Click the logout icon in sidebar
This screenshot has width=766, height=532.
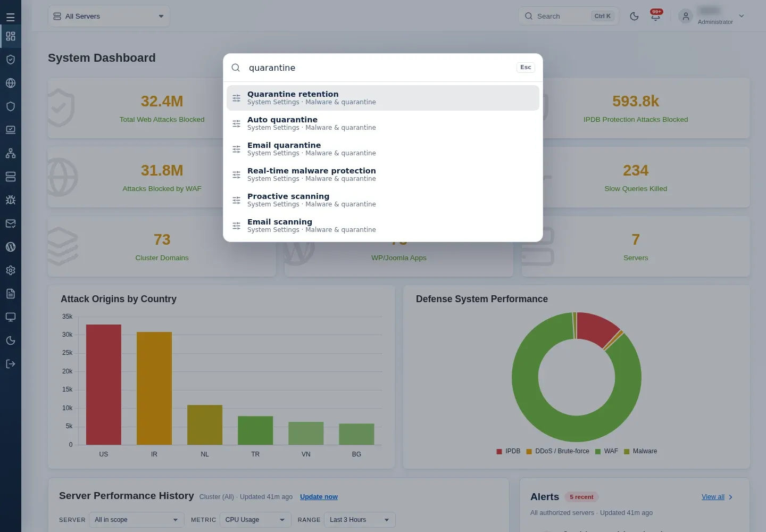(11, 364)
